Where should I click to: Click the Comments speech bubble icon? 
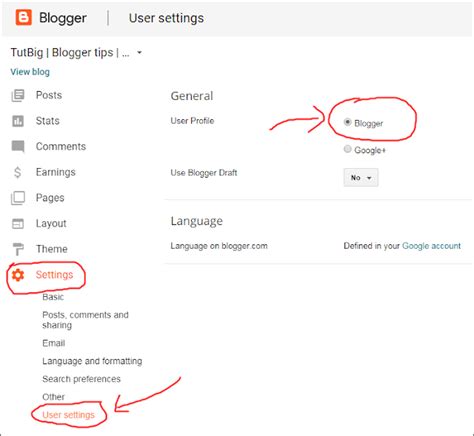18,146
